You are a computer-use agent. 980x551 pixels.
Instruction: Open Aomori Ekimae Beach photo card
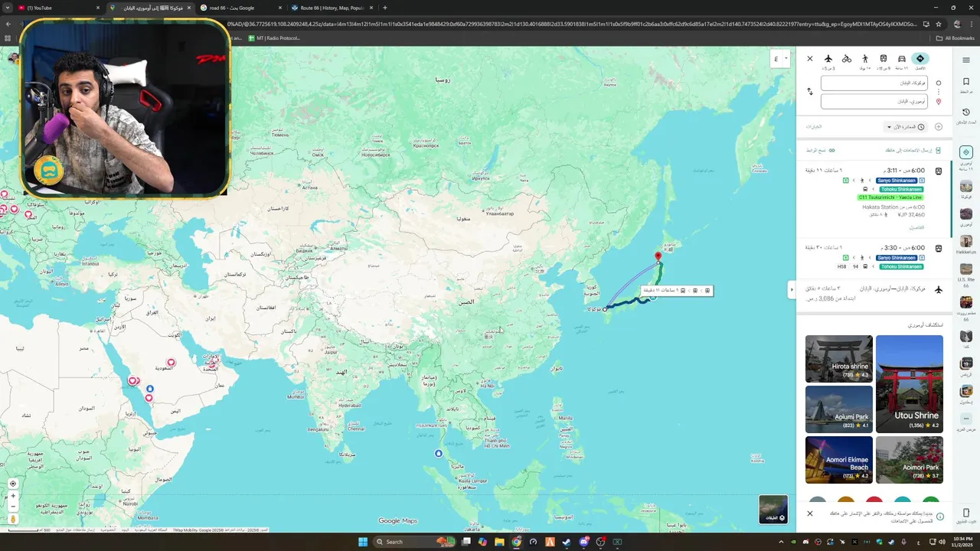(x=838, y=460)
